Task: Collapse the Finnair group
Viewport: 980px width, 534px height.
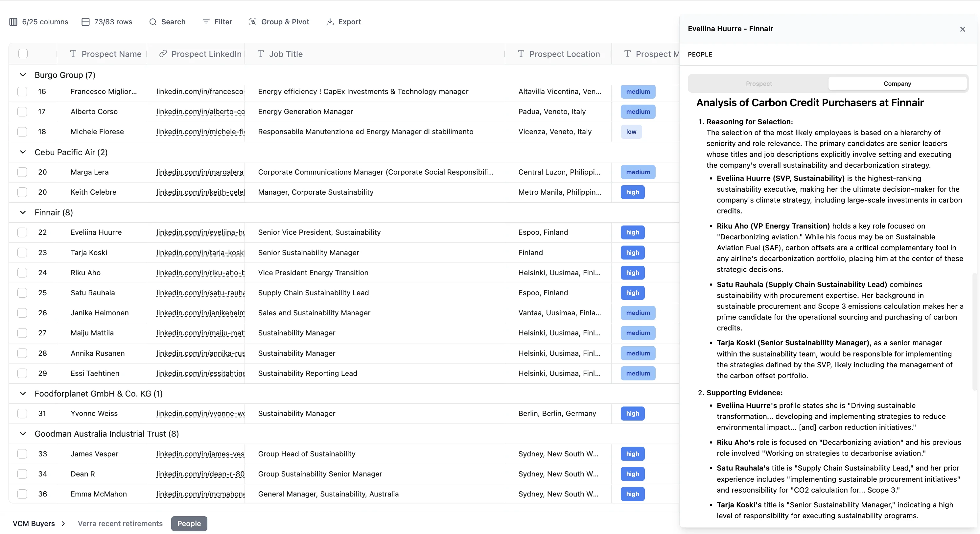Action: click(x=23, y=212)
